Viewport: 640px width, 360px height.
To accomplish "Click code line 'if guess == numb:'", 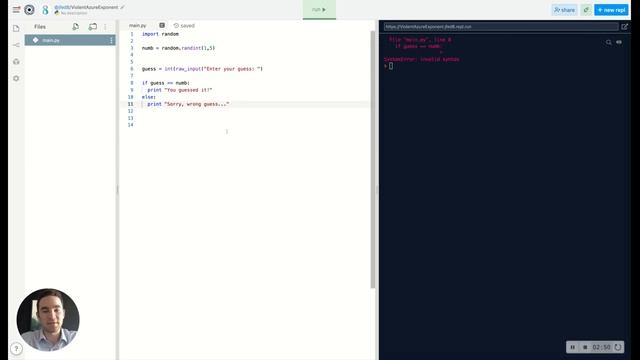I will (x=166, y=83).
